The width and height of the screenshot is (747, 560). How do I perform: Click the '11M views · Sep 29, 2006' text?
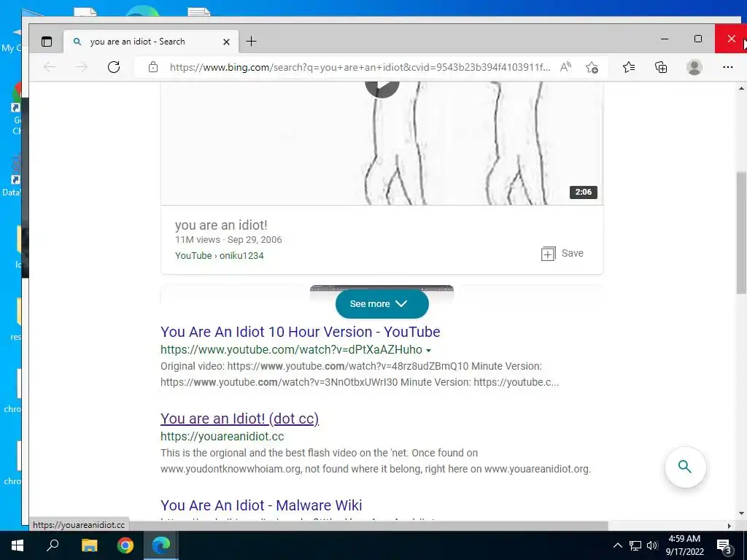coord(228,239)
